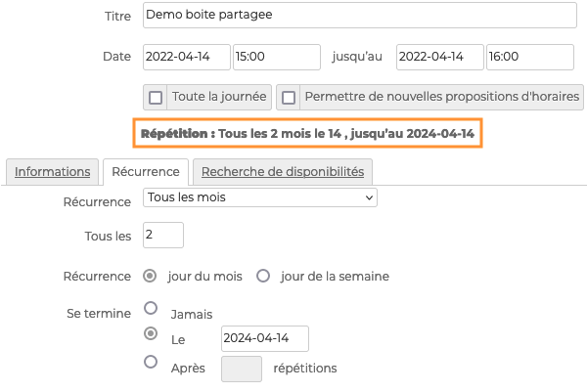Switch to the Informations tab

[x=53, y=172]
